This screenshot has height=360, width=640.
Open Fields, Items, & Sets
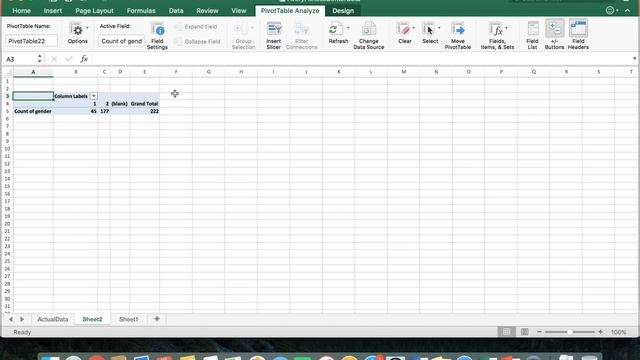[497, 36]
